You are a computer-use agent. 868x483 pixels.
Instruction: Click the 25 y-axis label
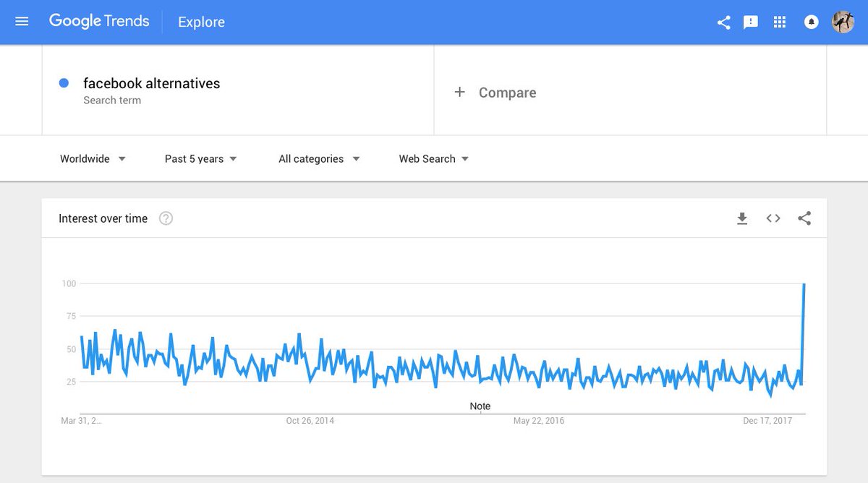[x=71, y=382]
